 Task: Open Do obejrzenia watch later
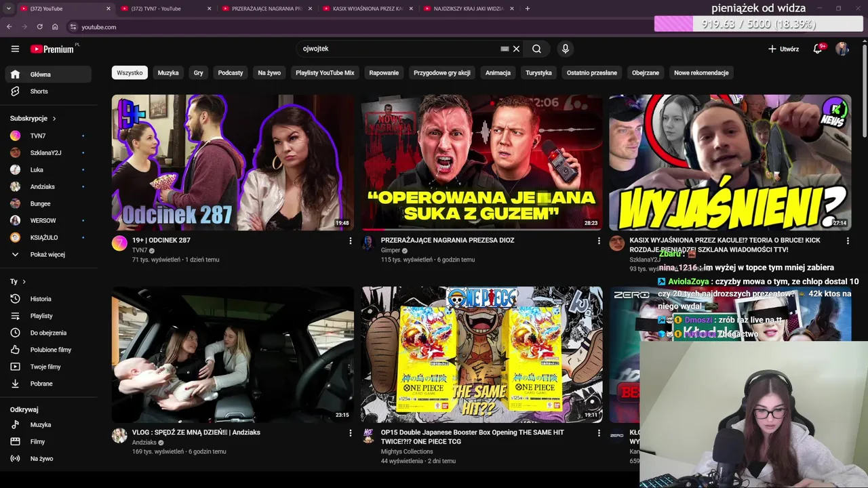pos(47,333)
